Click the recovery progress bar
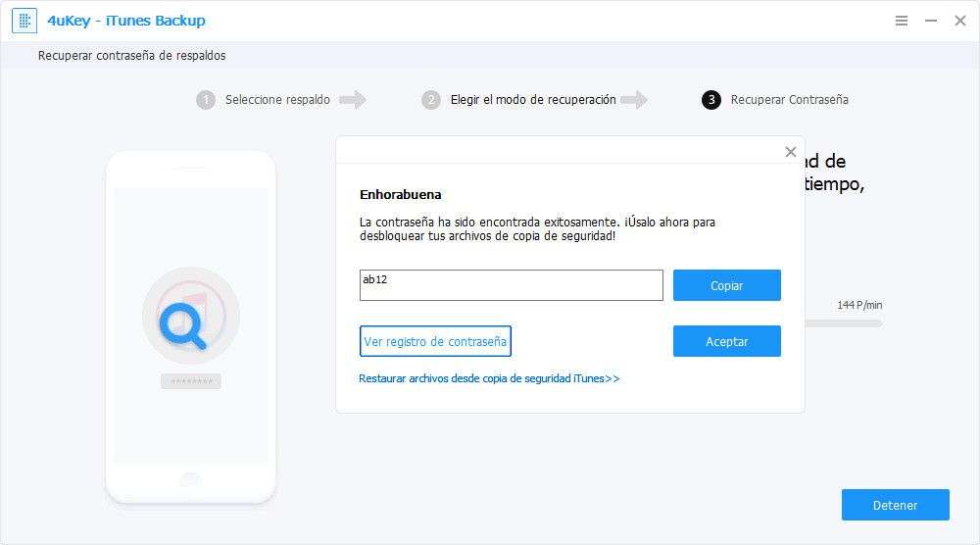Viewport: 980px width, 545px height. pyautogui.click(x=843, y=323)
